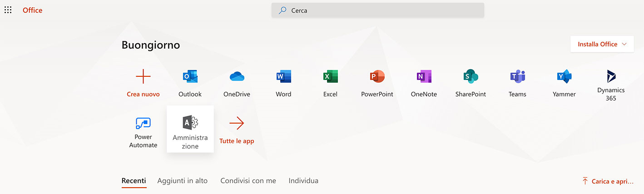644x194 pixels.
Task: Click the Amministrazione label text
Action: pos(190,142)
